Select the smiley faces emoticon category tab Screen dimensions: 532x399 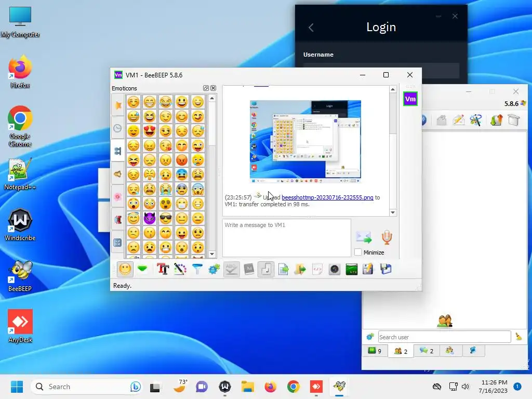[x=118, y=151]
